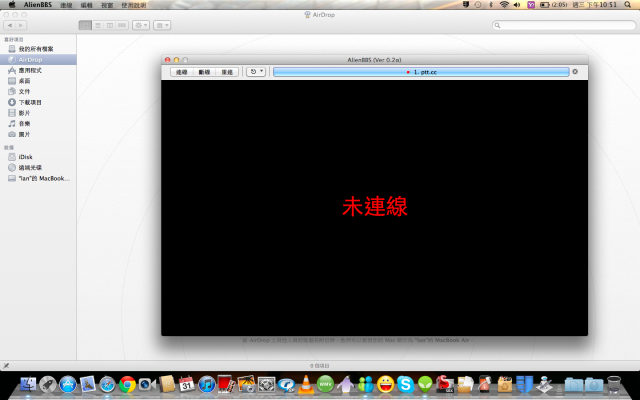Click the green alien AlienBBS icon in Dock

(425, 384)
